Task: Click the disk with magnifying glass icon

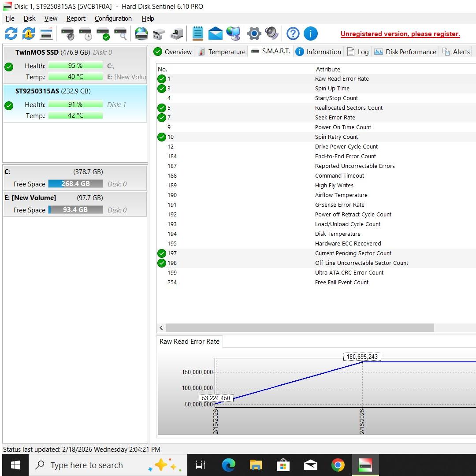Action: coord(120,33)
